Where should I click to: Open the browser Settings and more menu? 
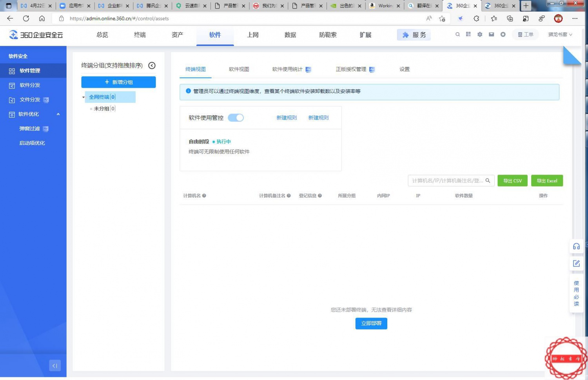tap(575, 18)
